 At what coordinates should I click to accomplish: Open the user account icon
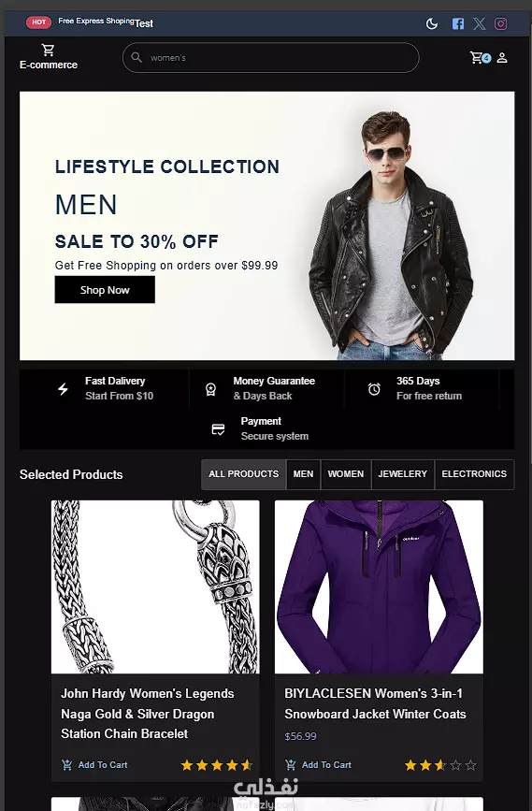click(x=502, y=57)
